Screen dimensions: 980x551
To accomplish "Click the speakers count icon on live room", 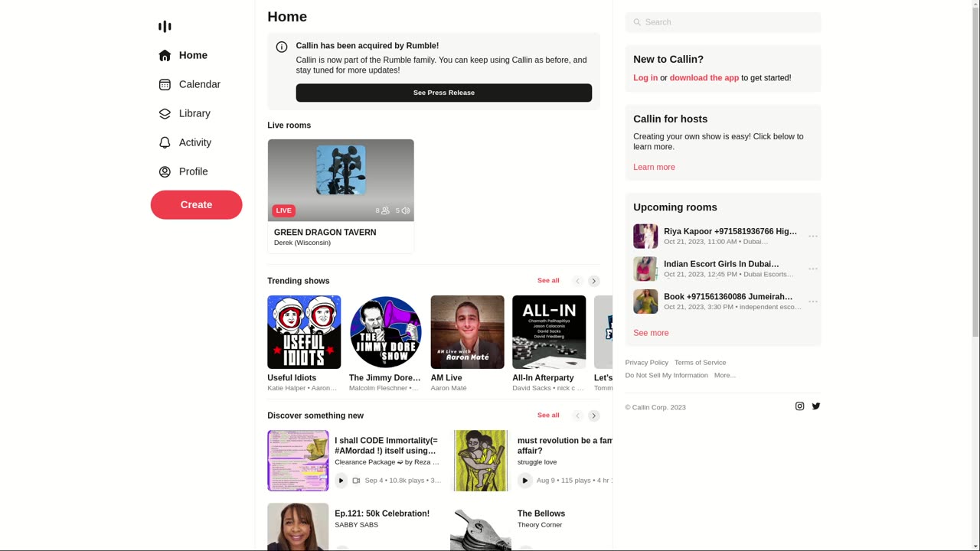I will (406, 210).
